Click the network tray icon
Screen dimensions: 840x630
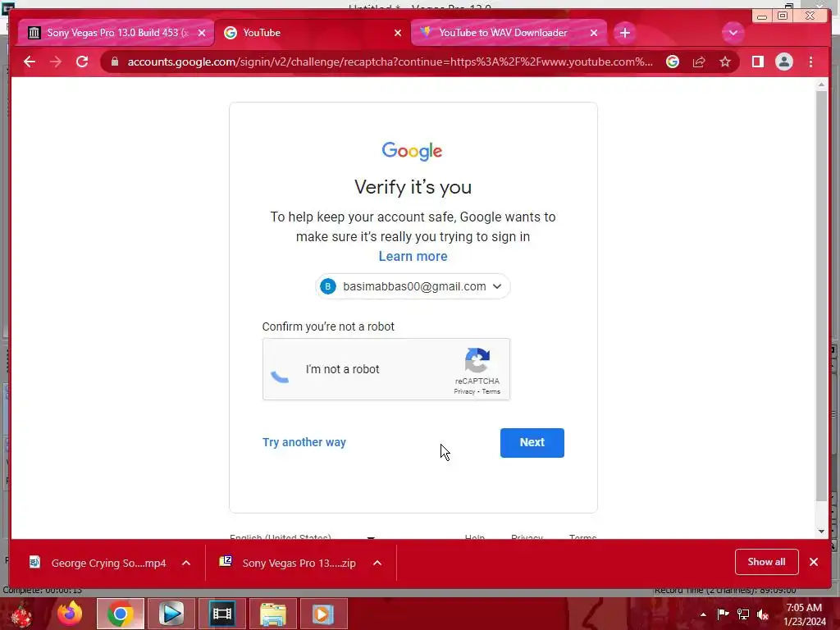pyautogui.click(x=743, y=614)
